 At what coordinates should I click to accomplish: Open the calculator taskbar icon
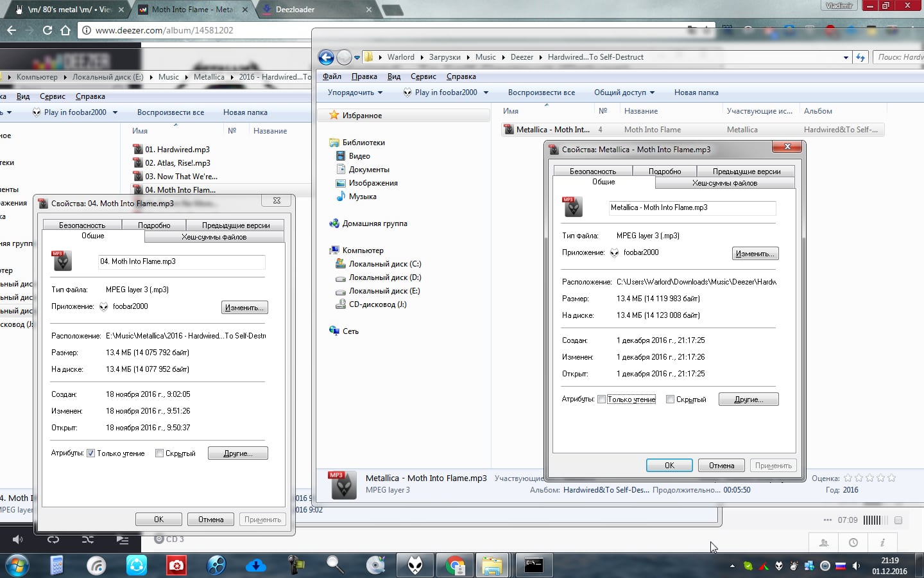tap(57, 565)
